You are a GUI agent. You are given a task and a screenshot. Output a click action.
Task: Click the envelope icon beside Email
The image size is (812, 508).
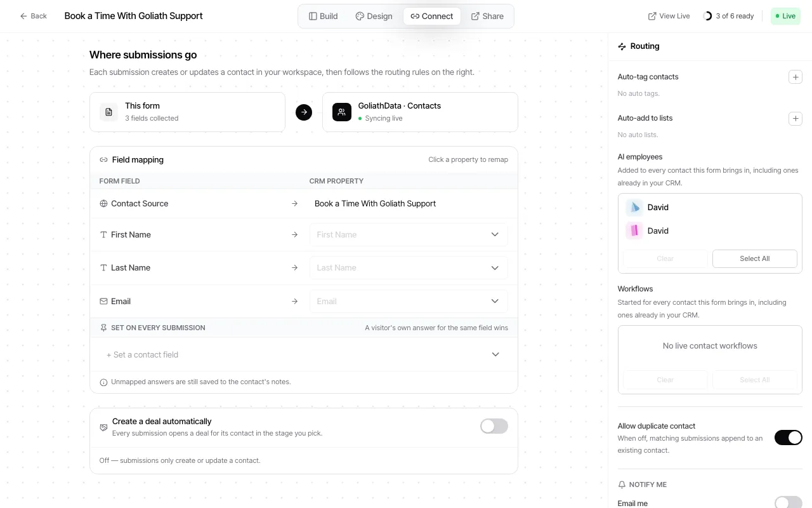pyautogui.click(x=103, y=302)
